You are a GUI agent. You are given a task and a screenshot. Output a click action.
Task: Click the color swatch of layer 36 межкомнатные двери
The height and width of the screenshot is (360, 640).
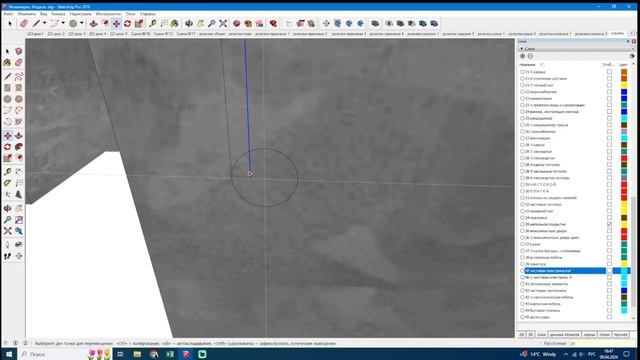click(624, 231)
